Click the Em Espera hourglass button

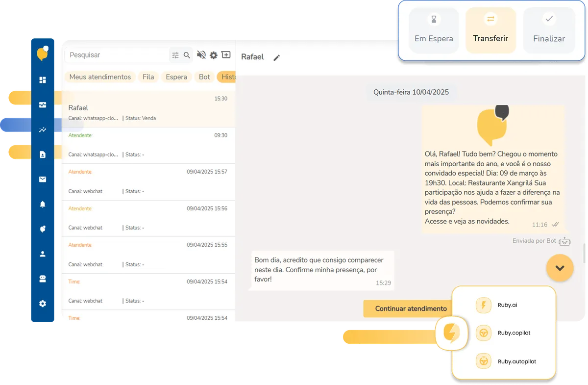click(x=434, y=30)
